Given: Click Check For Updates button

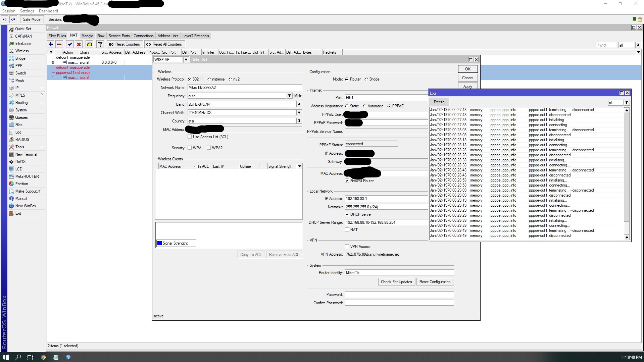Looking at the screenshot, I should point(396,282).
